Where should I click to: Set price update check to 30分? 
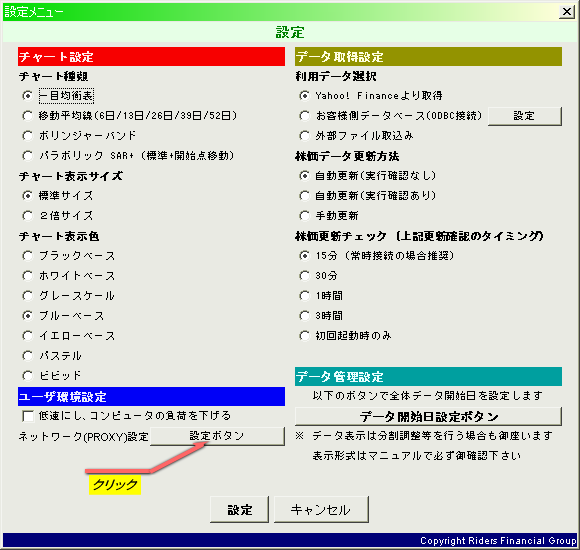coord(304,276)
